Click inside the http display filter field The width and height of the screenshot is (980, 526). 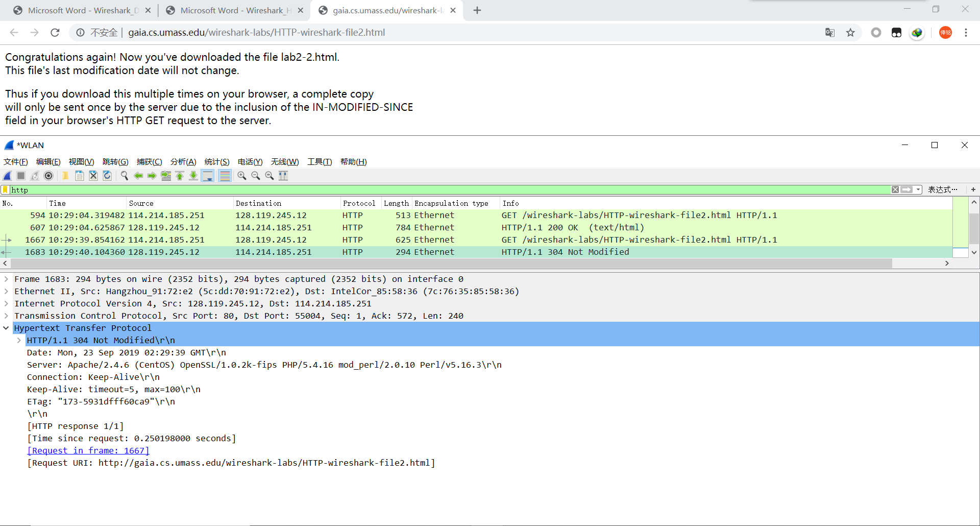click(x=449, y=189)
